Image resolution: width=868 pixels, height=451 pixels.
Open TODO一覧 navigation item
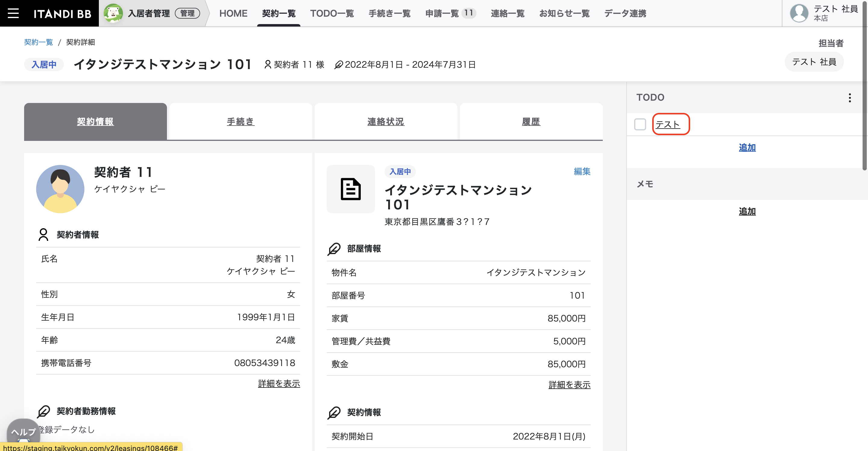(x=332, y=14)
